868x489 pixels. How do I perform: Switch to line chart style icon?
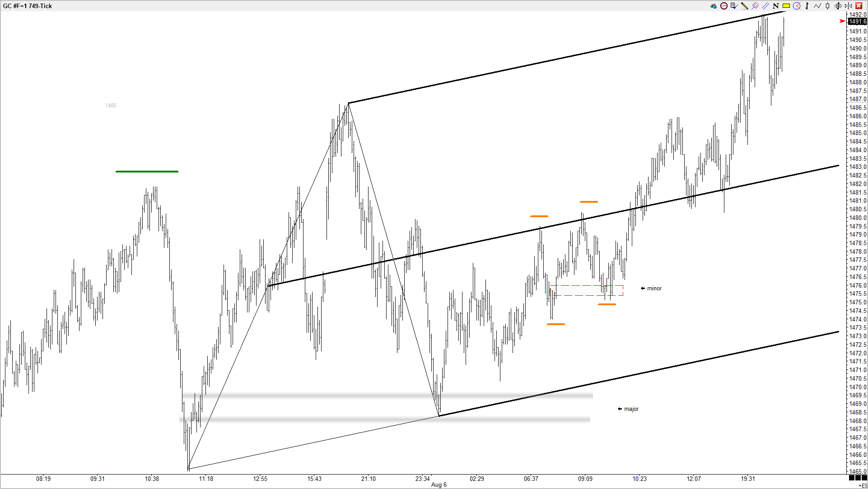point(817,6)
